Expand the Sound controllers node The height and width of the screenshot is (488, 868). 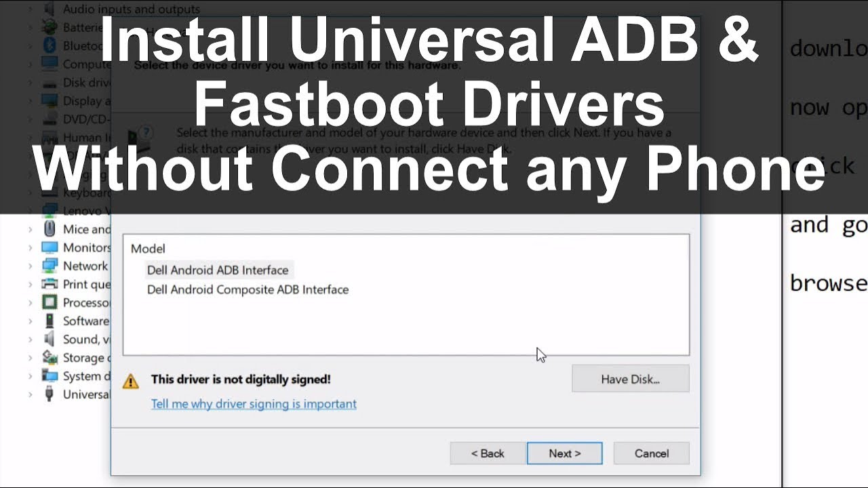point(31,339)
